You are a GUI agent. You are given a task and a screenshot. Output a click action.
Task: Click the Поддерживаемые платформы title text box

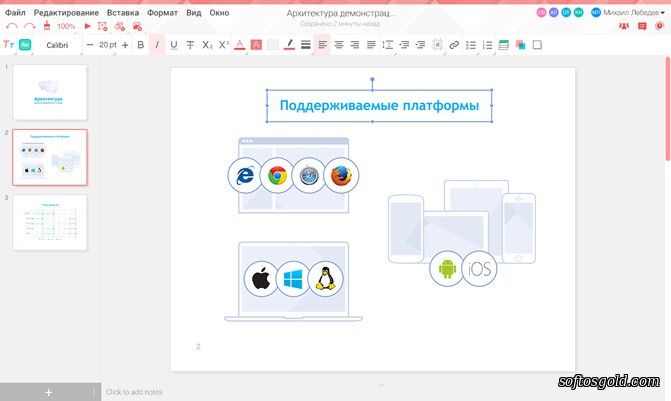tap(379, 105)
